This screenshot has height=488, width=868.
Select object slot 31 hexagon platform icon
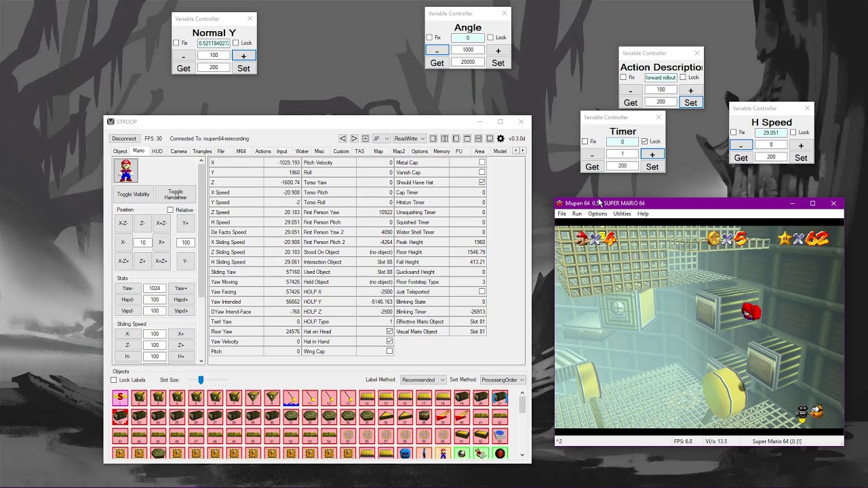coord(291,417)
